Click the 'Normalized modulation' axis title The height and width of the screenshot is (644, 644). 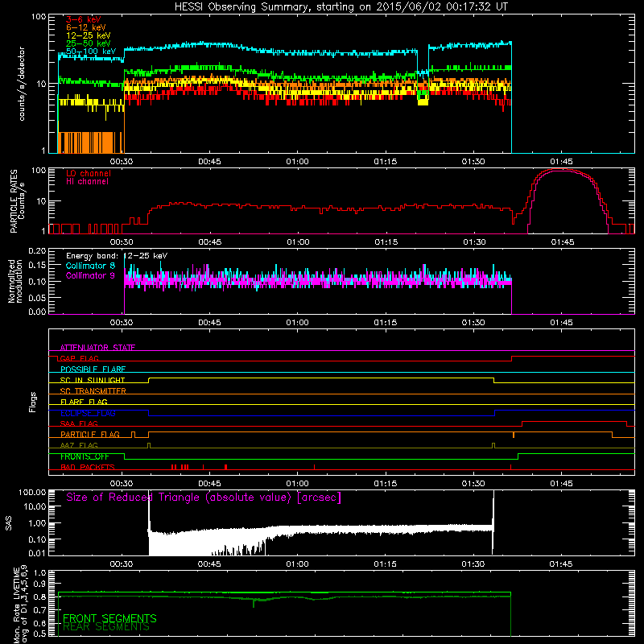click(x=15, y=281)
